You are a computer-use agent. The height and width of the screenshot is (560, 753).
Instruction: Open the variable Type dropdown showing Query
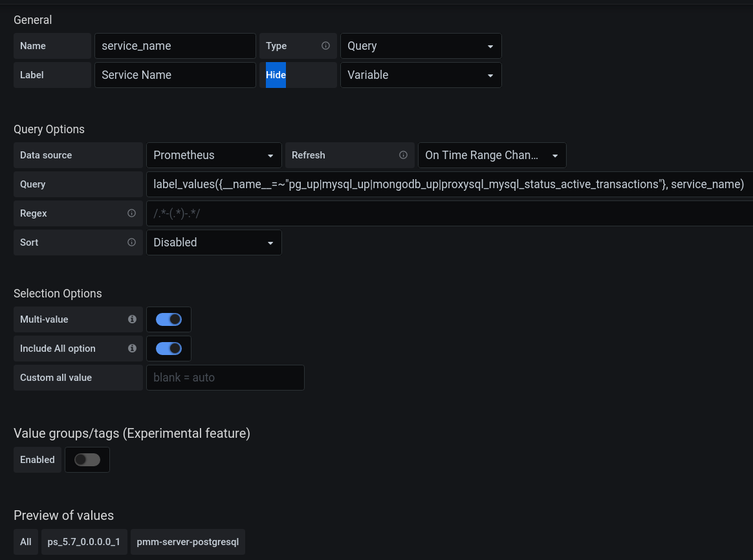coord(420,46)
